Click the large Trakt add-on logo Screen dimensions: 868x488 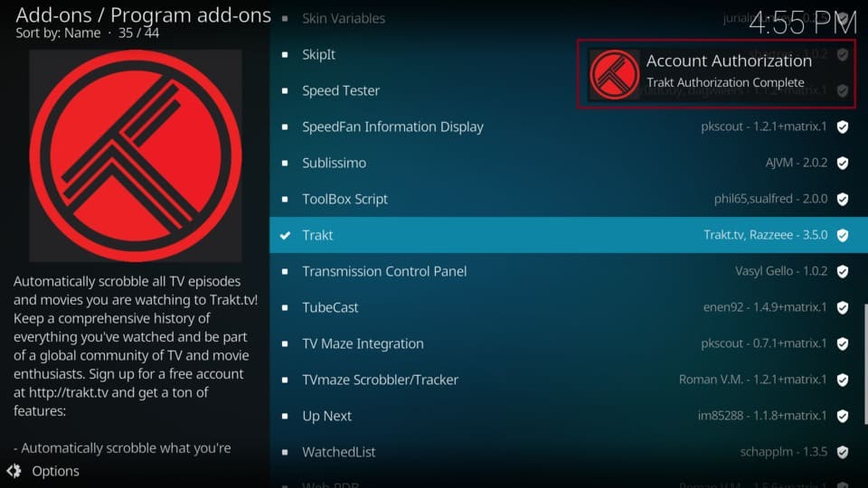click(x=136, y=155)
